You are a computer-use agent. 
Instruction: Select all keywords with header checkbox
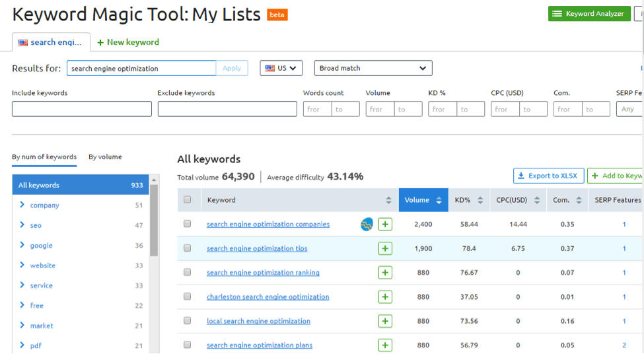click(x=188, y=199)
